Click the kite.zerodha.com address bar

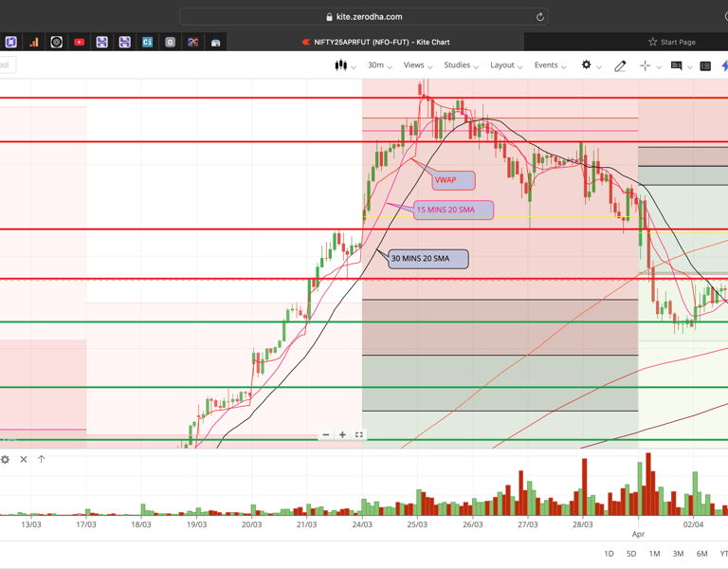pos(364,17)
